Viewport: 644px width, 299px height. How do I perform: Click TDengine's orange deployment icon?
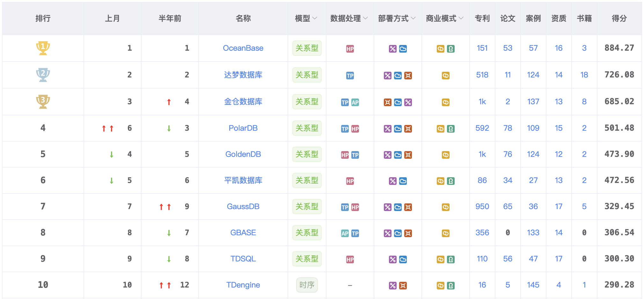point(403,286)
